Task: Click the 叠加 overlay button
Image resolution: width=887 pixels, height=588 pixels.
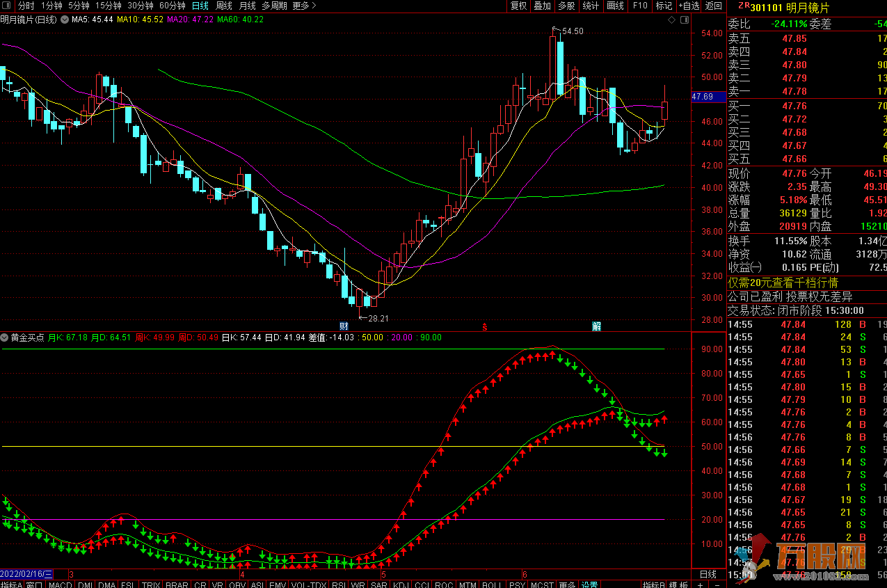Action: pyautogui.click(x=542, y=6)
